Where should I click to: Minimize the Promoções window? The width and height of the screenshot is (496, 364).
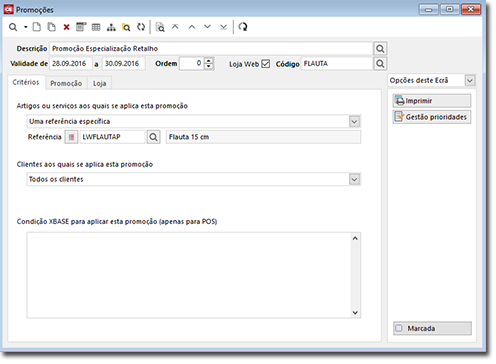click(428, 9)
